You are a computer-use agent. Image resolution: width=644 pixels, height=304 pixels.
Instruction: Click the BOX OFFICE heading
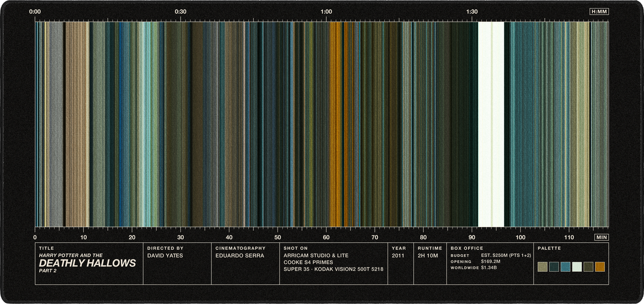pyautogui.click(x=467, y=249)
